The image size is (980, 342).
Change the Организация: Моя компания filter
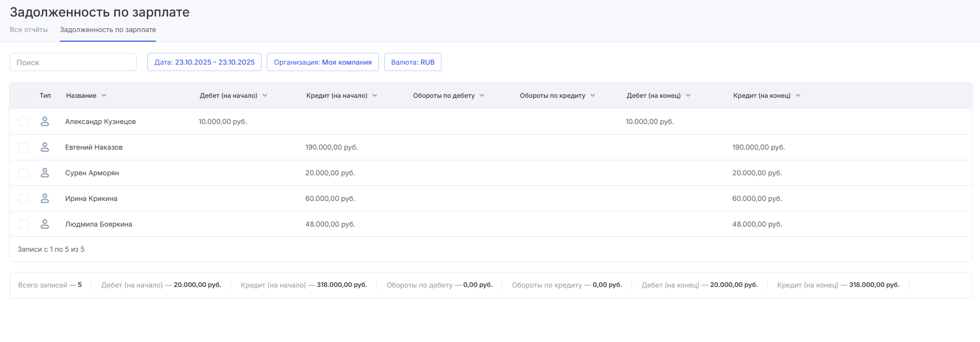coord(322,62)
